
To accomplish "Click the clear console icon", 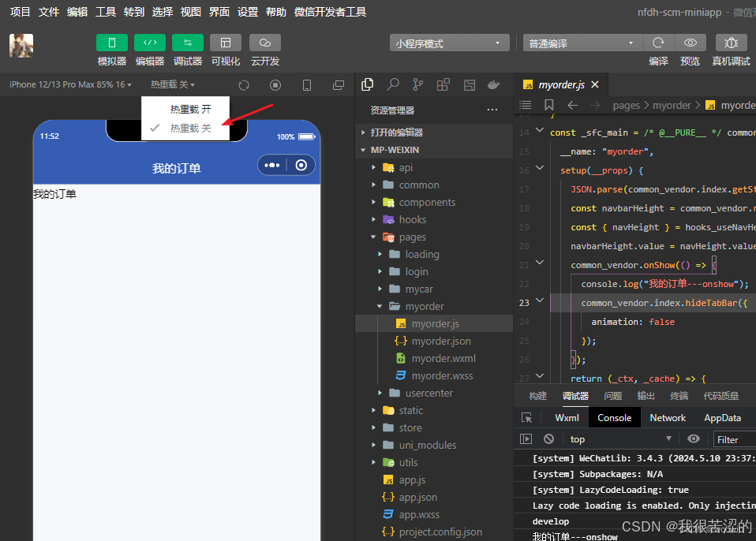I will 548,438.
